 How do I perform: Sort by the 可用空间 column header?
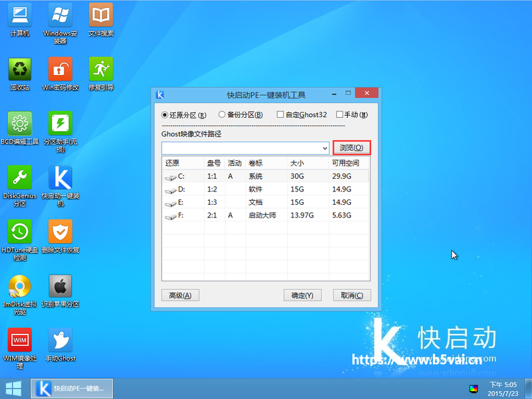point(348,163)
